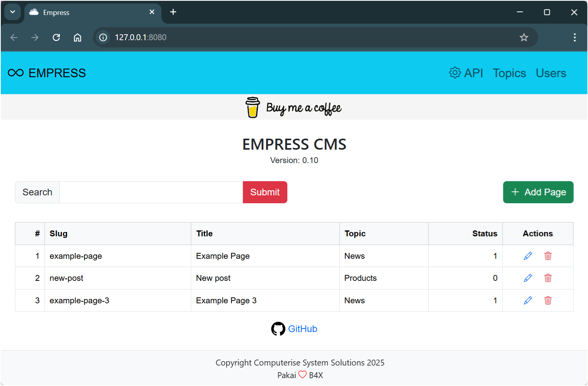The image size is (588, 386).
Task: Expand the bookmark star in the address bar
Action: point(524,37)
